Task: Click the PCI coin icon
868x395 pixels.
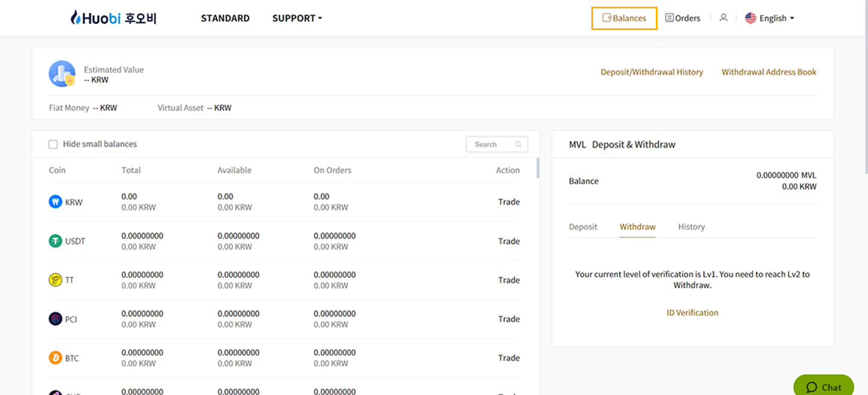Action: point(55,319)
